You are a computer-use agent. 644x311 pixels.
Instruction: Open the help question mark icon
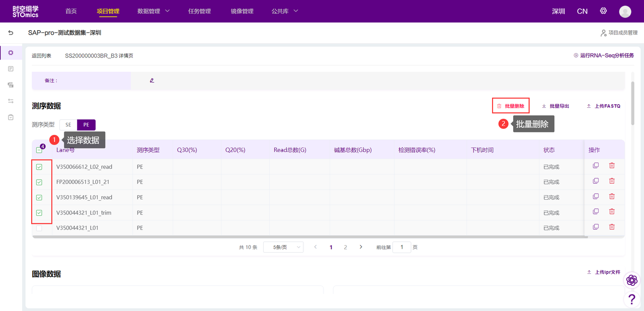(x=631, y=299)
